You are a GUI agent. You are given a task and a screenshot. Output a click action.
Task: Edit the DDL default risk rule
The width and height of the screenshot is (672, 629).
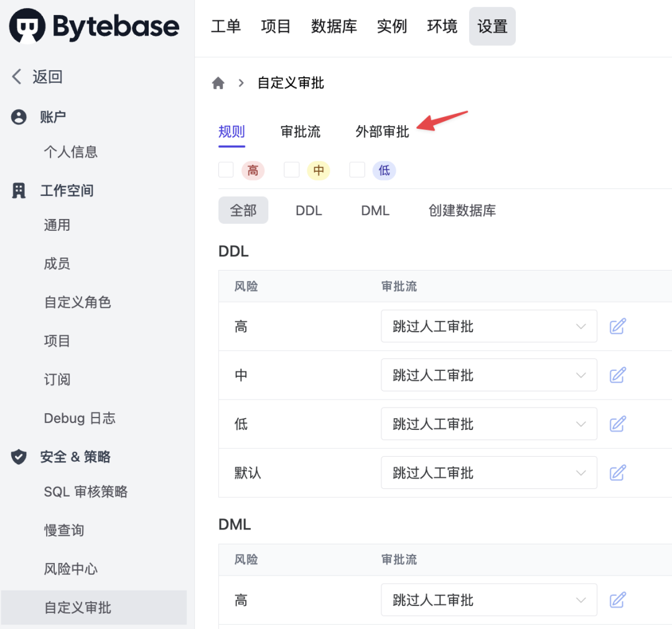617,473
